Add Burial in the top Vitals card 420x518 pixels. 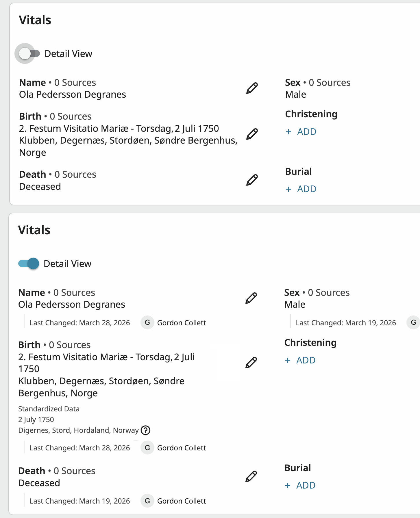point(301,189)
